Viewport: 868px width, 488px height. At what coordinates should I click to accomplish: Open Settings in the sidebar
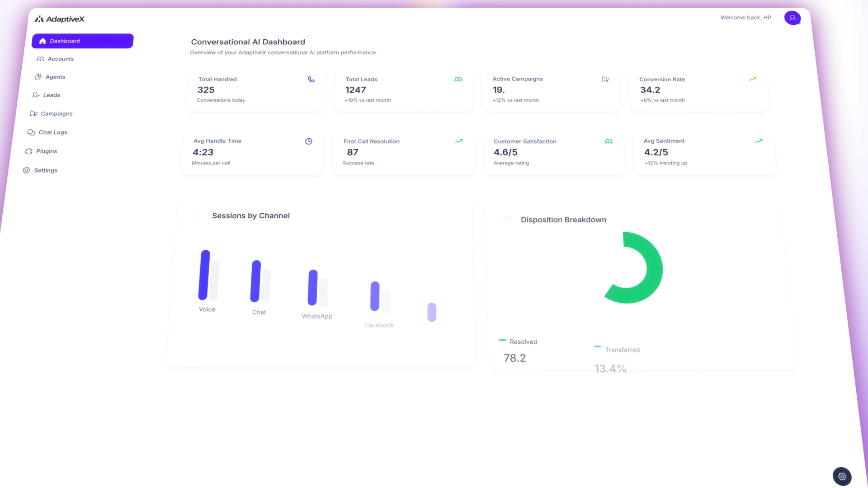(x=45, y=170)
